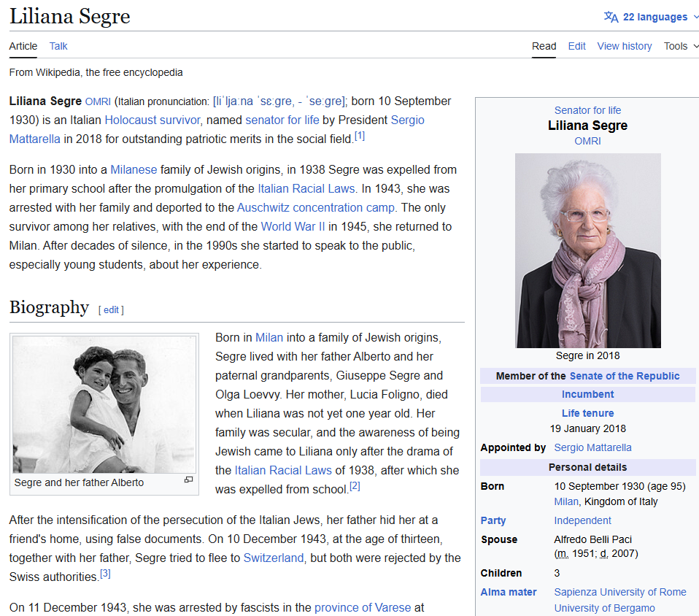Click the Party label link
Image resolution: width=699 pixels, height=616 pixels.
click(493, 520)
